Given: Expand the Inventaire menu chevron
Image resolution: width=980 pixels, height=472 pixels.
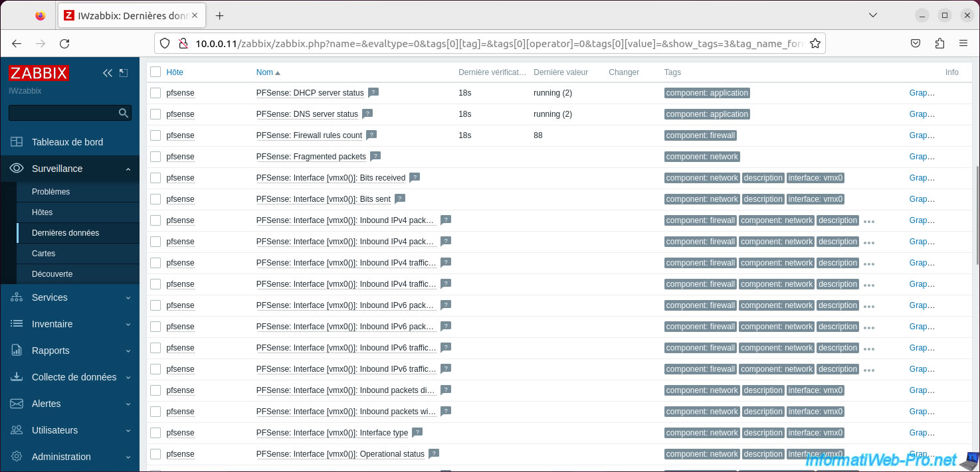Looking at the screenshot, I should click(128, 325).
